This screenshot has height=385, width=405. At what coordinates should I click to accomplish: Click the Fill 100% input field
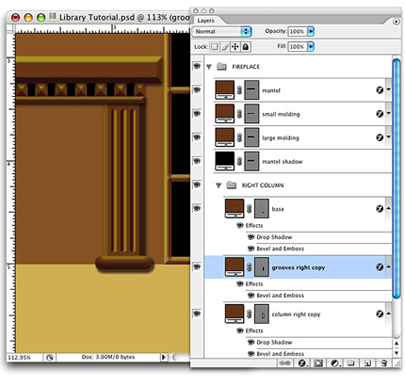click(x=297, y=46)
